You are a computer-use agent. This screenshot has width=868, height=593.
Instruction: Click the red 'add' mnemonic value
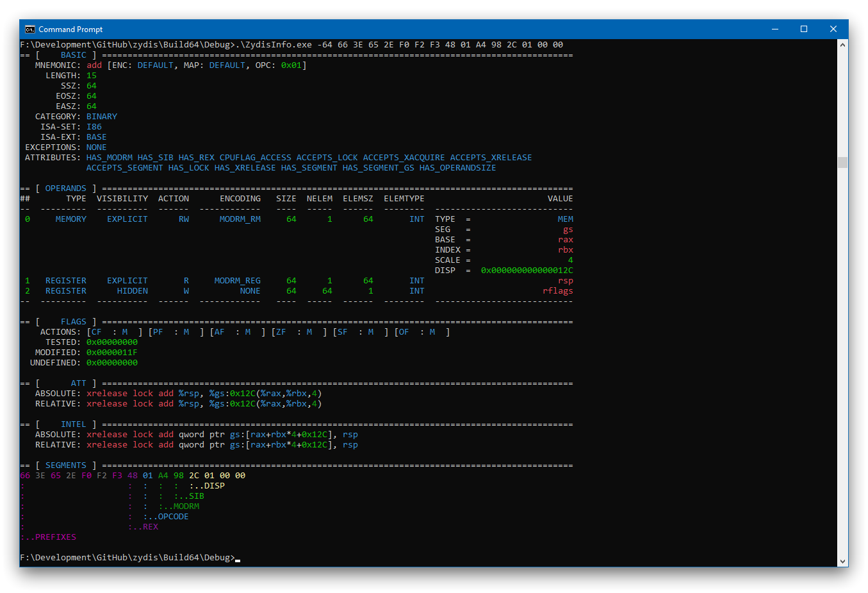(94, 65)
